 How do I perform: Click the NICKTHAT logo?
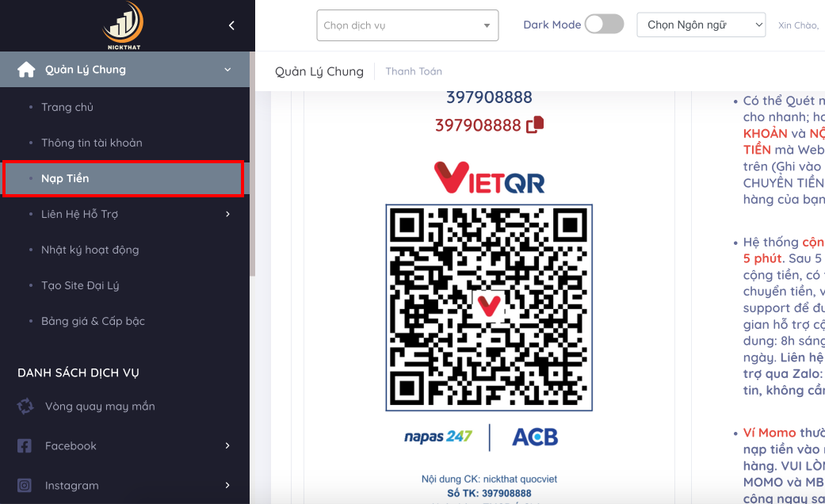click(x=123, y=26)
